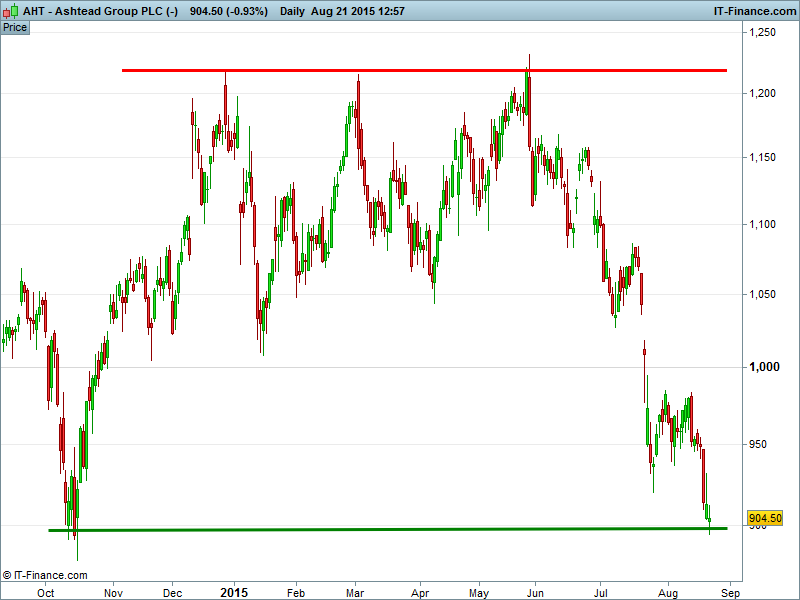Image resolution: width=800 pixels, height=600 pixels.
Task: Click the Mar marker on time axis
Action: tap(357, 591)
